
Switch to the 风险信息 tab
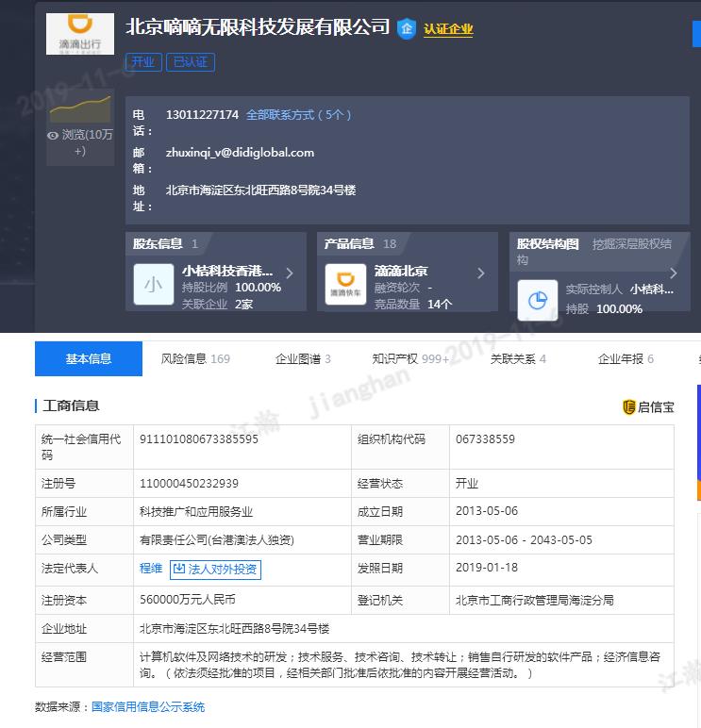195,358
